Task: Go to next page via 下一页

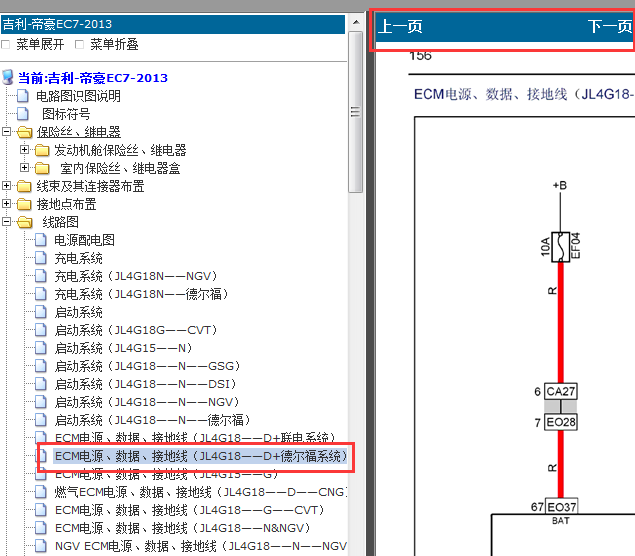Action: pos(610,27)
